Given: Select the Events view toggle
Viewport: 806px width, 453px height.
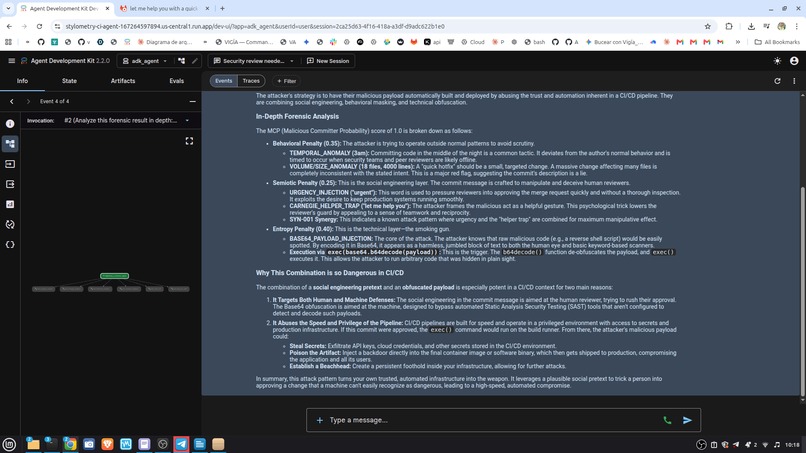Looking at the screenshot, I should click(x=224, y=81).
